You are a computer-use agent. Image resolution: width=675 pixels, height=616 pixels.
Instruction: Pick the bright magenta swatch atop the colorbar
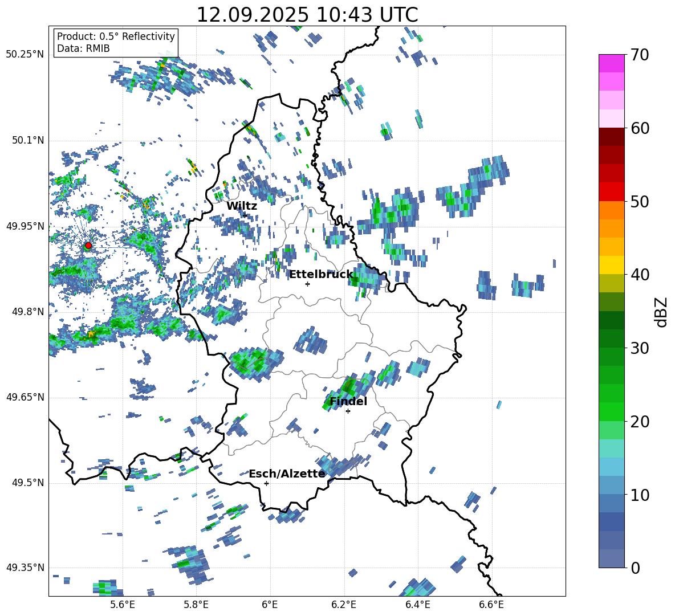coord(611,63)
